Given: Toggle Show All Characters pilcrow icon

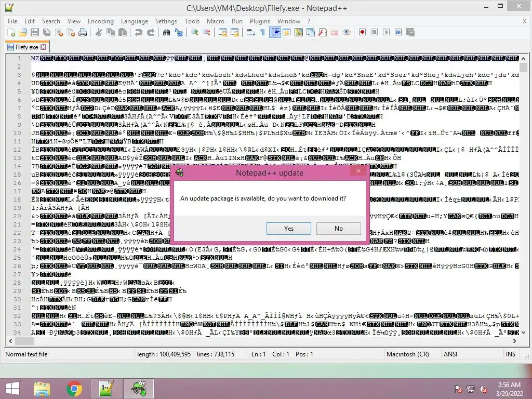Looking at the screenshot, I should pos(262,32).
